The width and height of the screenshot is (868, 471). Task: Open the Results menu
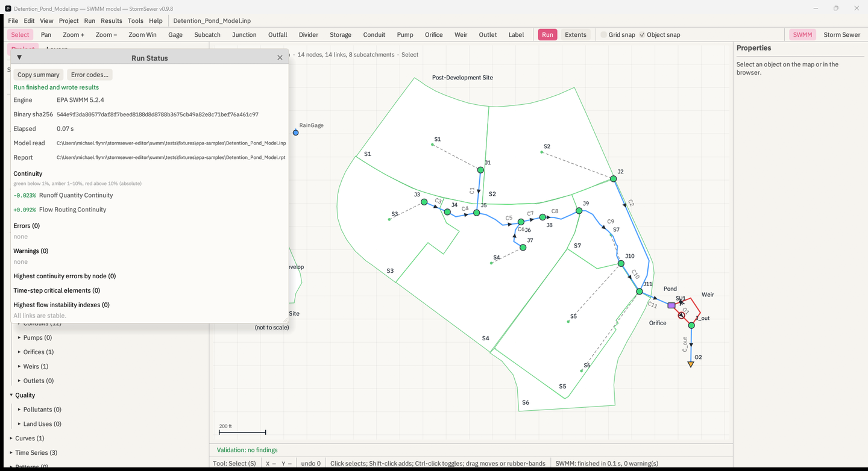[x=112, y=20]
